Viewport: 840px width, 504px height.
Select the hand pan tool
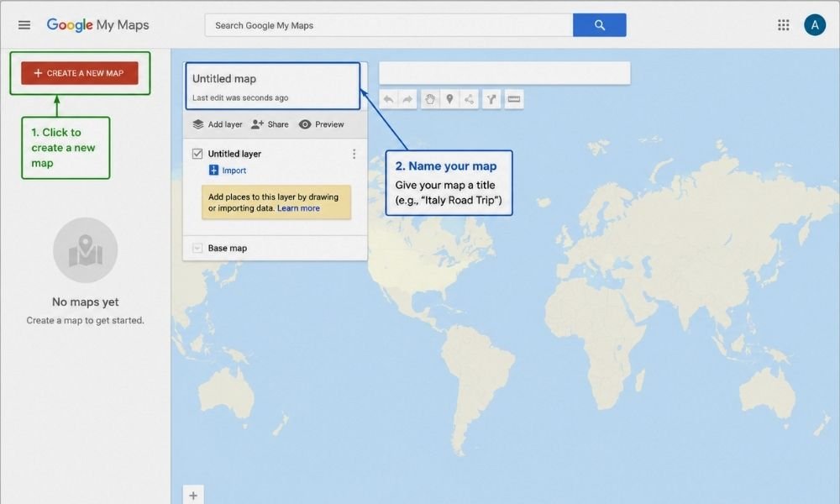430,99
